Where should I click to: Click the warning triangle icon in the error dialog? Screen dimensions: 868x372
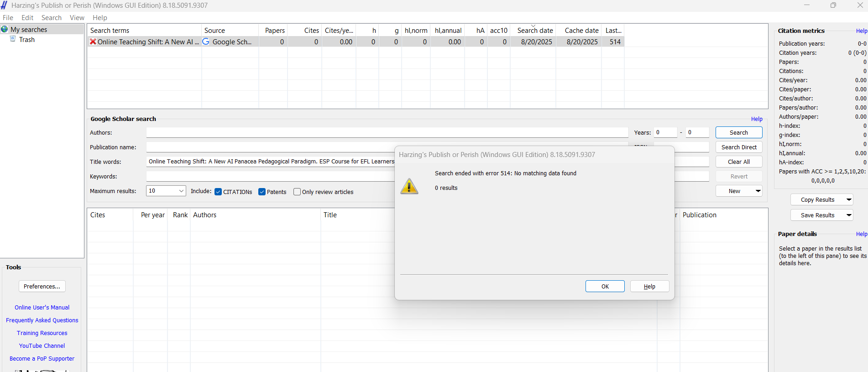pos(409,186)
